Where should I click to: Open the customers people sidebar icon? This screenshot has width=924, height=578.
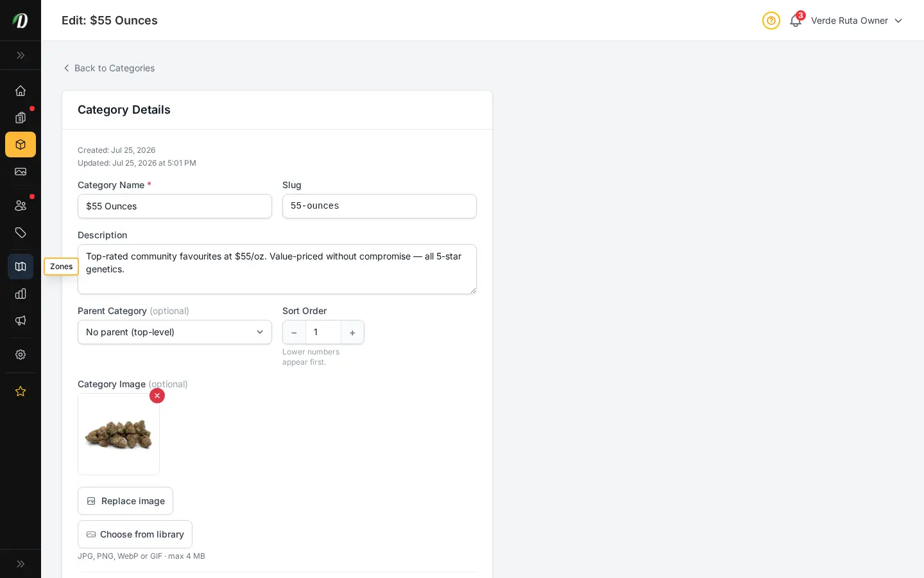pyautogui.click(x=21, y=206)
